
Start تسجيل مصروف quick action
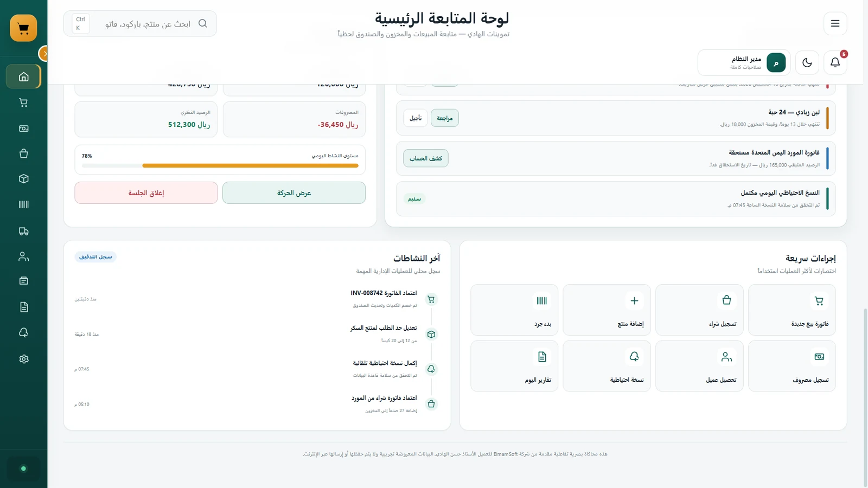[x=792, y=366]
